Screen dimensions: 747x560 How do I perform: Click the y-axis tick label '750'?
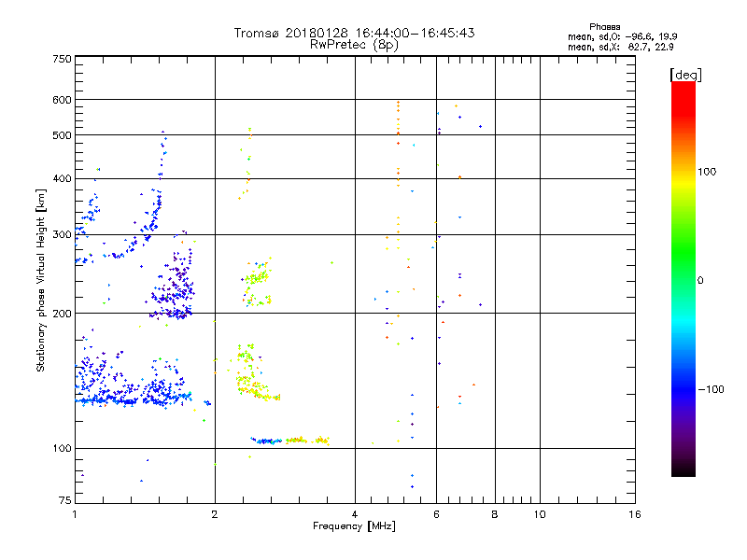point(62,59)
